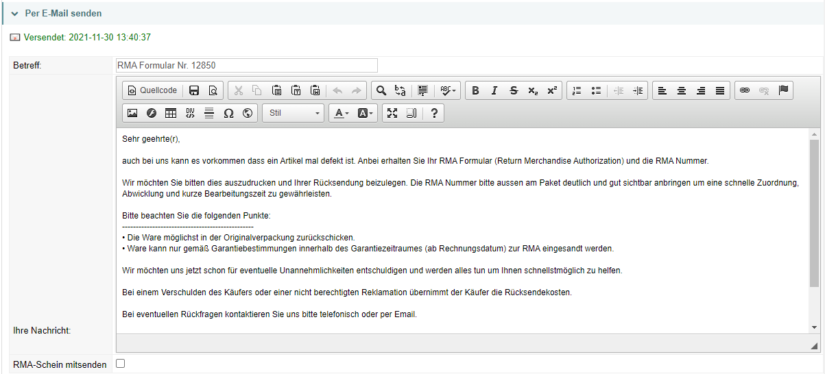Click the editor resize handle corner
Viewport: 825px width, 374px height.
tap(814, 346)
